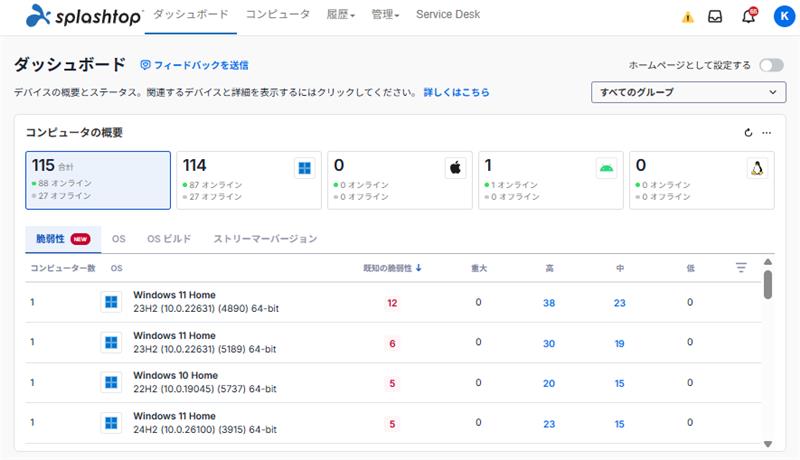Open the notifications bell icon
The height and width of the screenshot is (460, 800).
pos(748,16)
